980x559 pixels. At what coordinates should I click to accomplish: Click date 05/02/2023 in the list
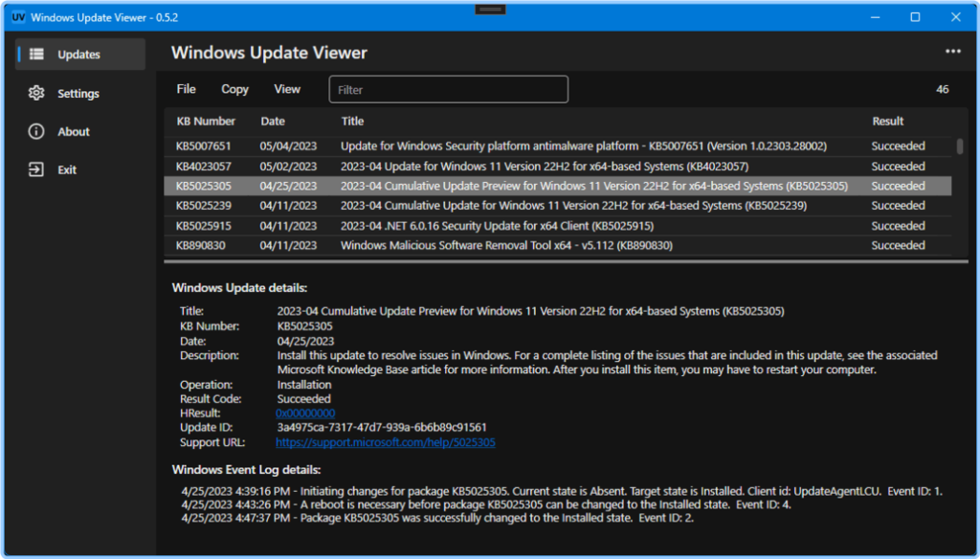click(x=288, y=167)
